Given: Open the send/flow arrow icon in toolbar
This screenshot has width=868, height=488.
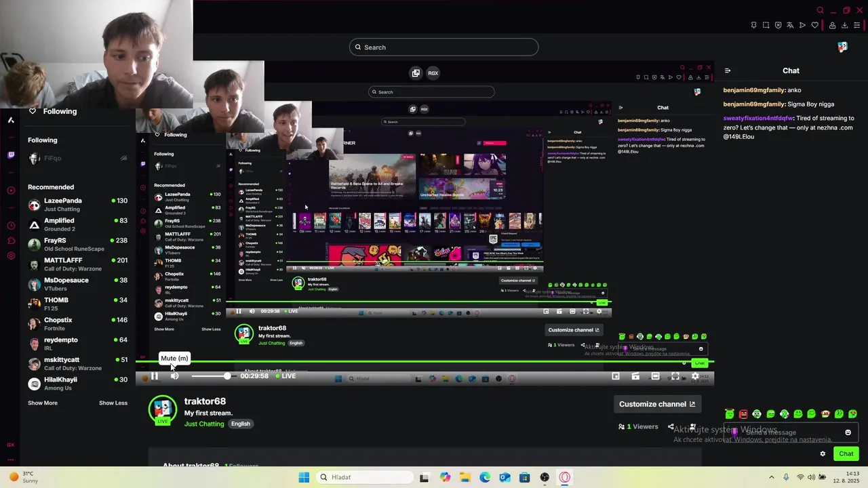Looking at the screenshot, I should pyautogui.click(x=803, y=26).
